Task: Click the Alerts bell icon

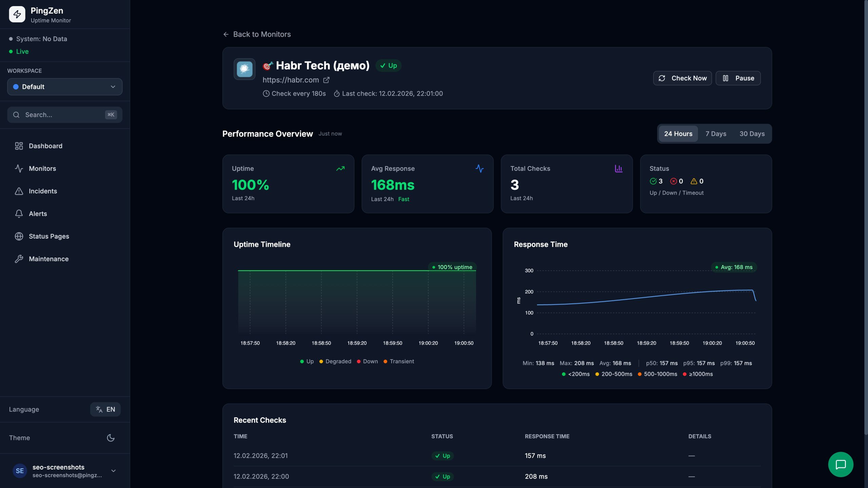Action: click(19, 213)
